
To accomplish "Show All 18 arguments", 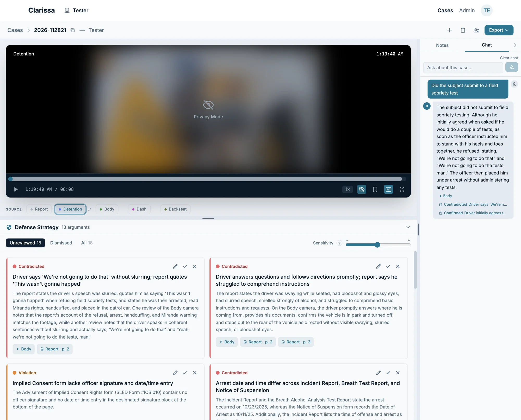I will pos(87,243).
